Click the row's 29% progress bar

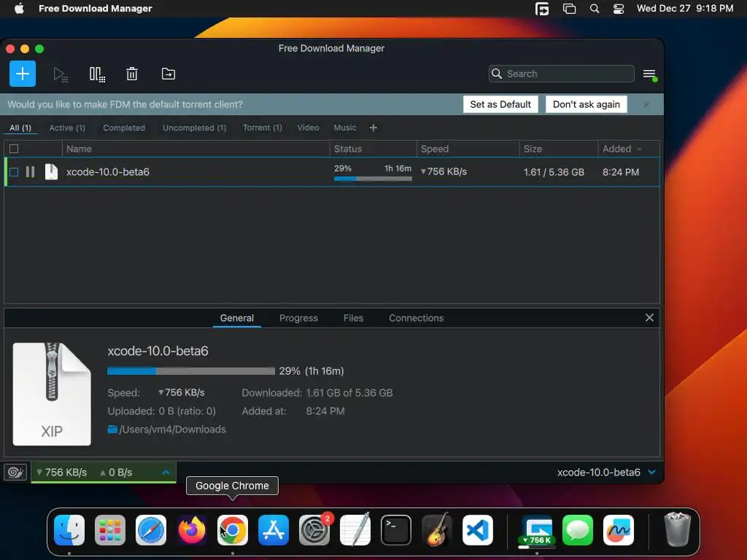pyautogui.click(x=373, y=179)
